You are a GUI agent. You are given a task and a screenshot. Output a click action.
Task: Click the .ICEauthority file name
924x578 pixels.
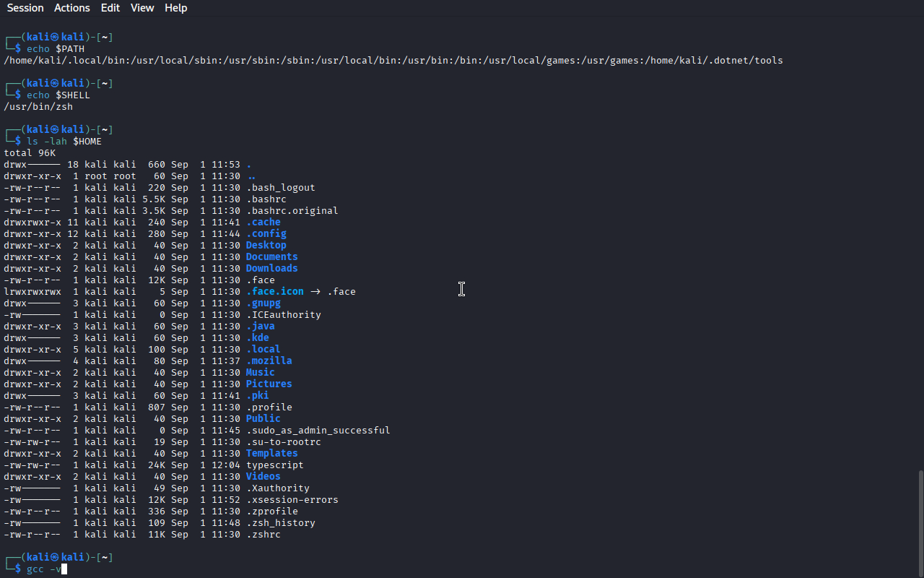pyautogui.click(x=284, y=315)
